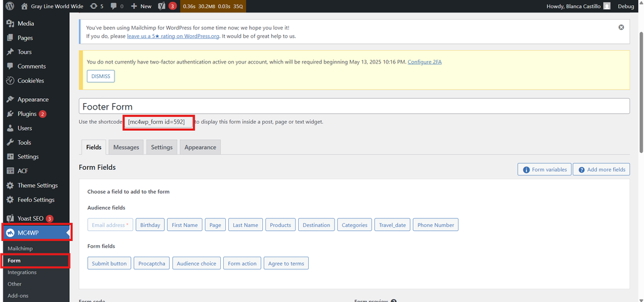The height and width of the screenshot is (302, 644).
Task: Click the query monitor stats 0.36s item
Action: [x=213, y=6]
